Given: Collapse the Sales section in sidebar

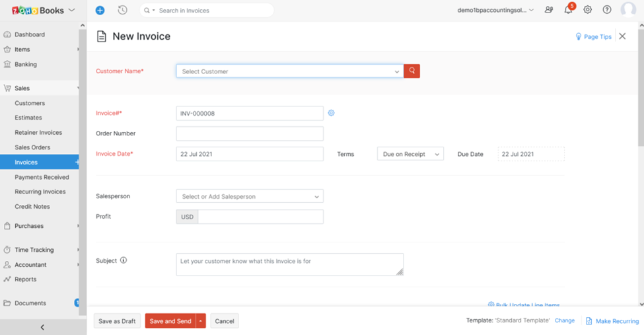Looking at the screenshot, I should 78,88.
